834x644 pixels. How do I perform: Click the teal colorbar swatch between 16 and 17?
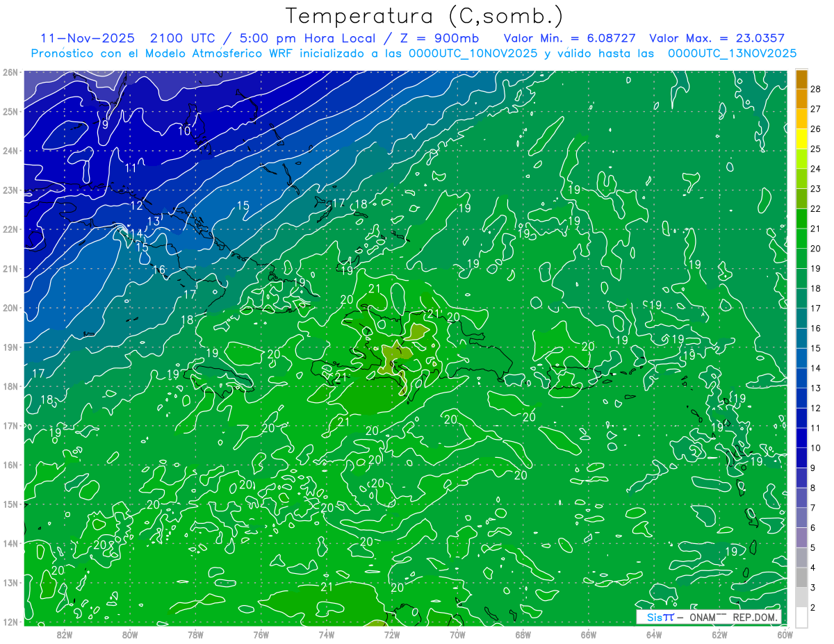coord(801,318)
